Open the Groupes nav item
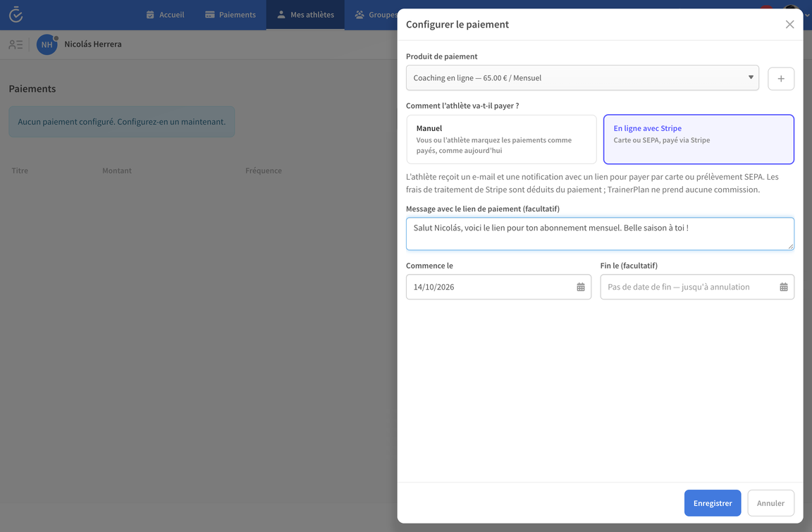812x532 pixels. point(376,15)
